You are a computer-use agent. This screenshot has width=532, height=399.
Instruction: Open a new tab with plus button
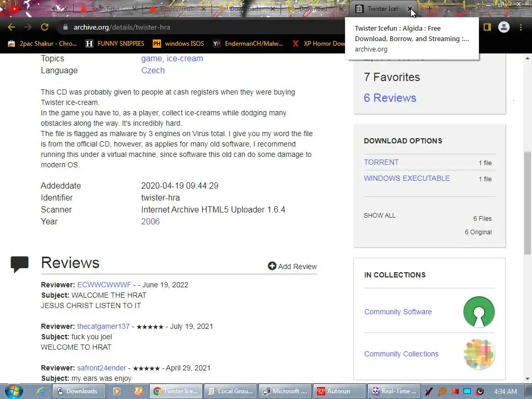429,9
